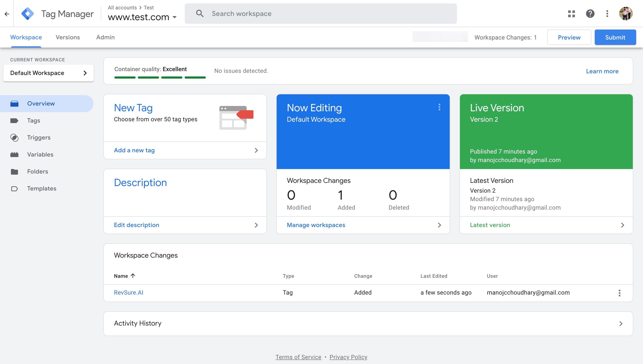Open Variables section in sidebar

(x=40, y=155)
